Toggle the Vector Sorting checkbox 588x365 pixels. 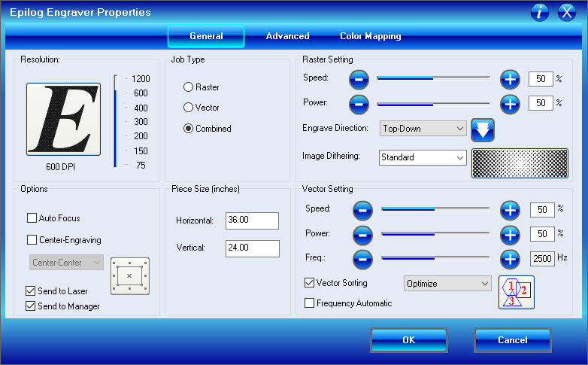click(309, 283)
